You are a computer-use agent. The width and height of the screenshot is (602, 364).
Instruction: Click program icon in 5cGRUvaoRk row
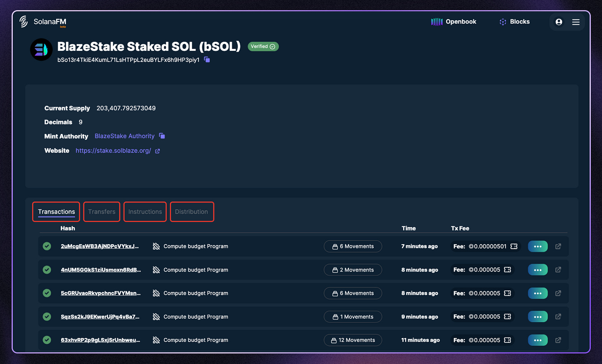(x=156, y=293)
